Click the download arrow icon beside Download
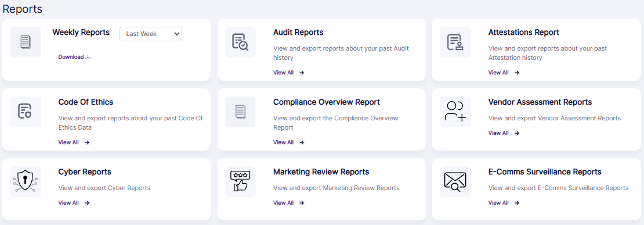The width and height of the screenshot is (644, 225). tap(88, 57)
